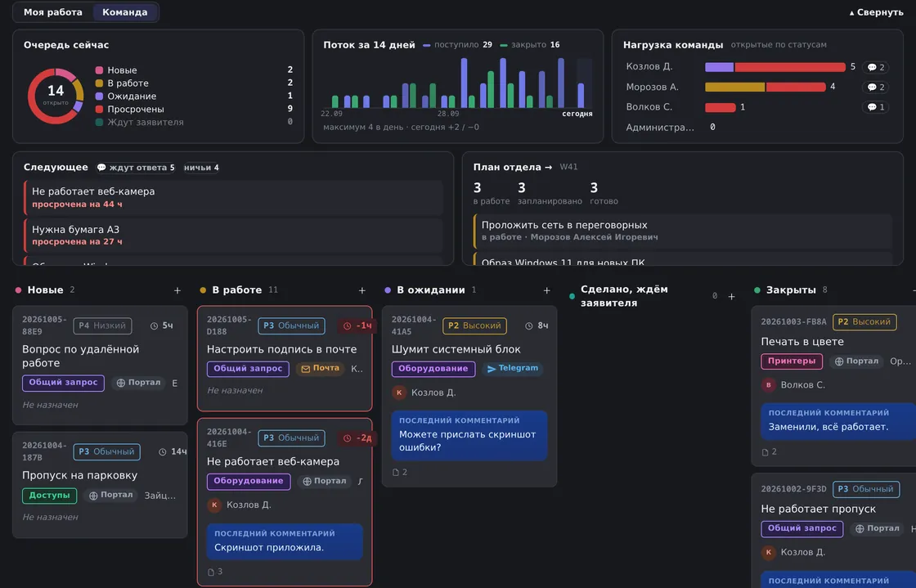This screenshot has width=916, height=588.
Task: Open comments bubble for Козлов Д. workload
Action: pos(875,67)
